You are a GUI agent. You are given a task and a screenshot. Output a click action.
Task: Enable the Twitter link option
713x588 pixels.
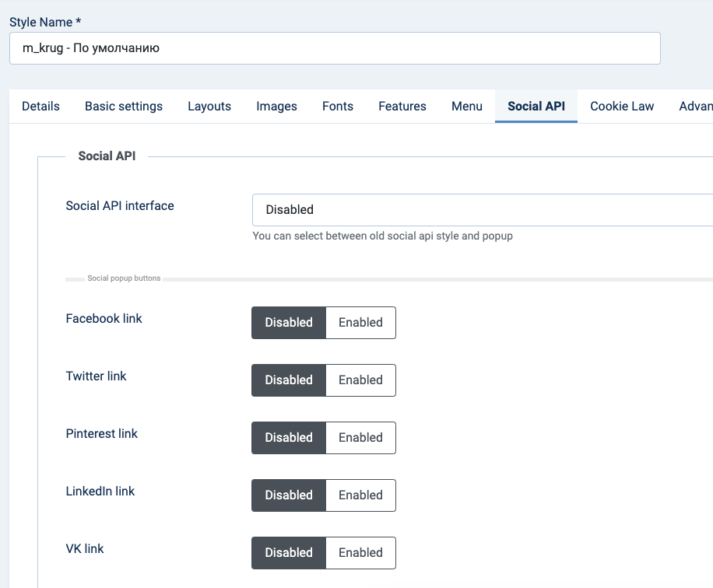(x=360, y=380)
